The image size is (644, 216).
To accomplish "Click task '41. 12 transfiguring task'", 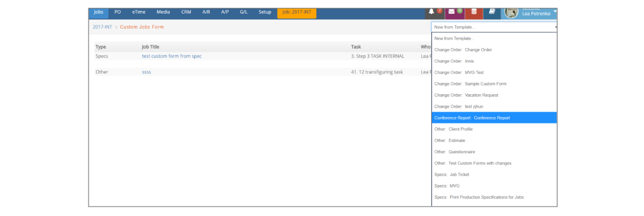I will (377, 72).
